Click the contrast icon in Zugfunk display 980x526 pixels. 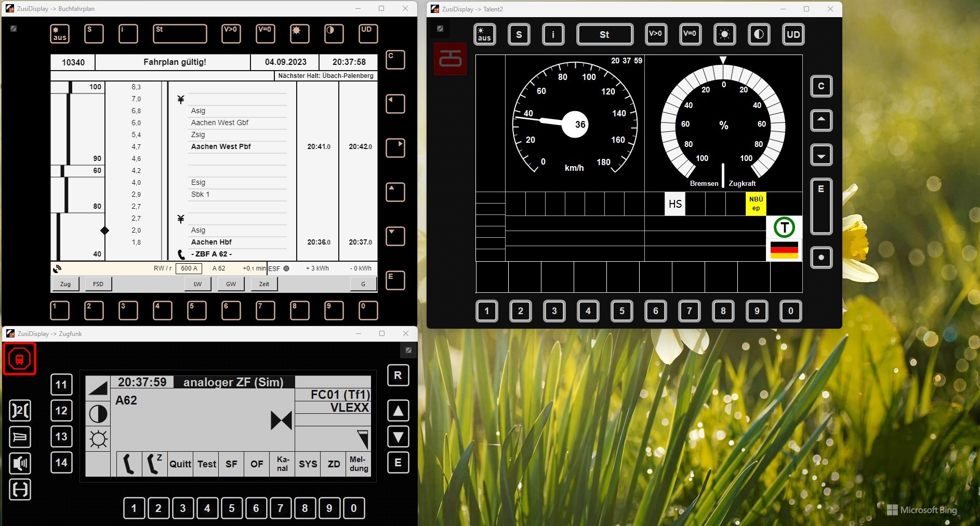coord(98,414)
